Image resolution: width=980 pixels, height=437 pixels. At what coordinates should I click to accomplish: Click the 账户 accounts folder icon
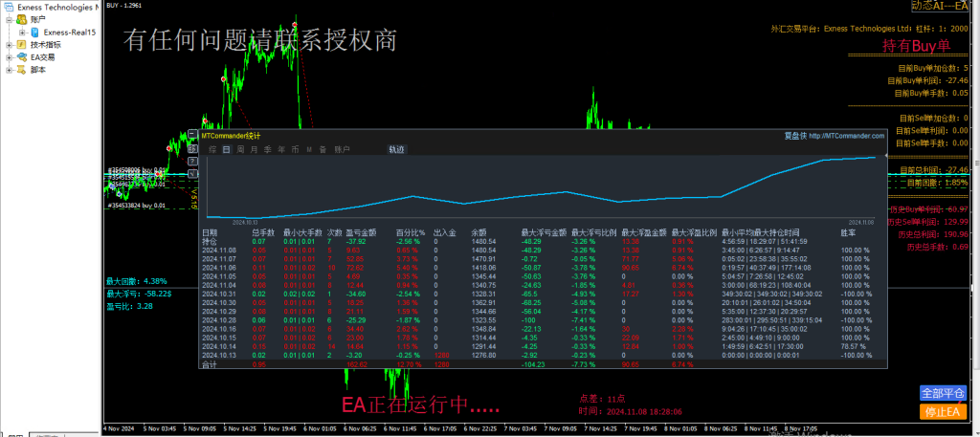click(x=21, y=20)
